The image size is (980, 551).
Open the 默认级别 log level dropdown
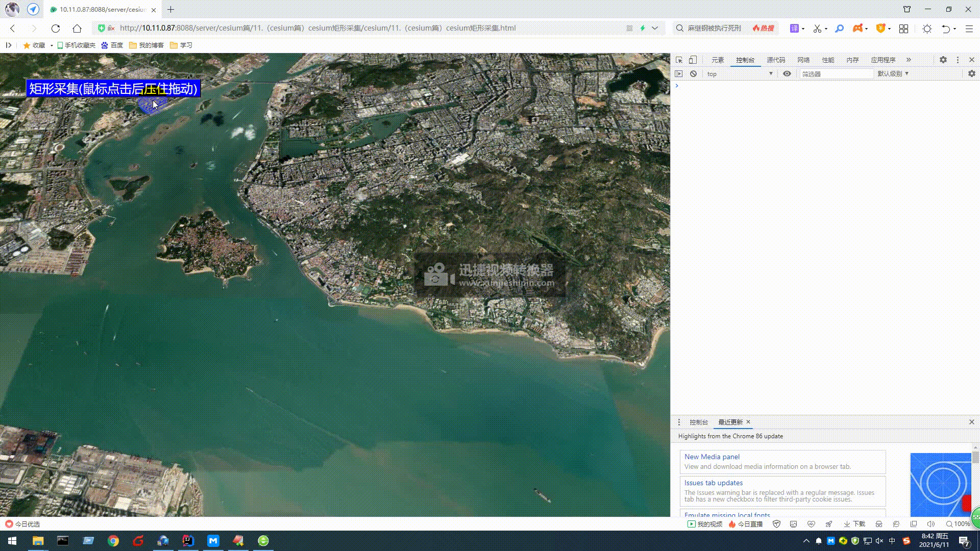pyautogui.click(x=893, y=73)
